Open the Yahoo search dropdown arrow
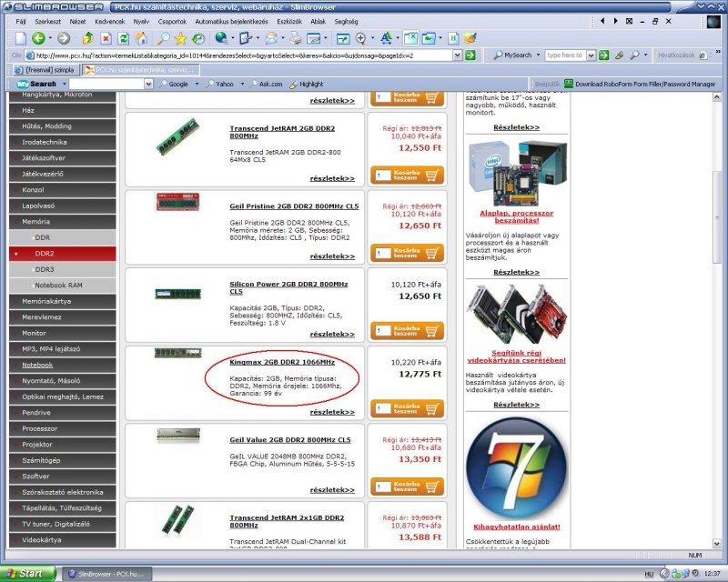Viewport: 728px width, 582px height. pos(242,84)
